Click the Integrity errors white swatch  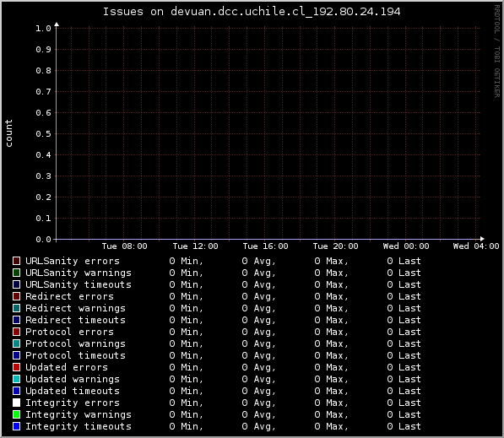tap(16, 403)
